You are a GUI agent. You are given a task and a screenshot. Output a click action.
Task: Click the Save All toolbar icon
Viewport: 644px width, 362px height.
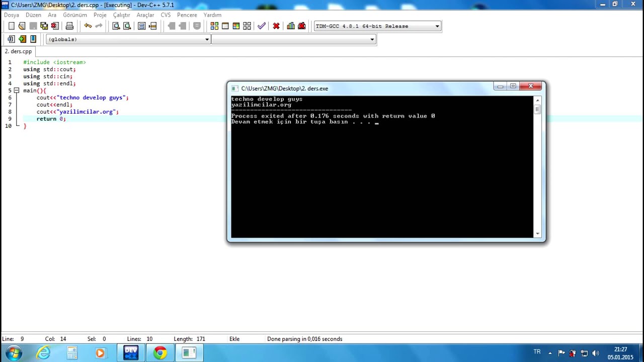click(x=44, y=26)
